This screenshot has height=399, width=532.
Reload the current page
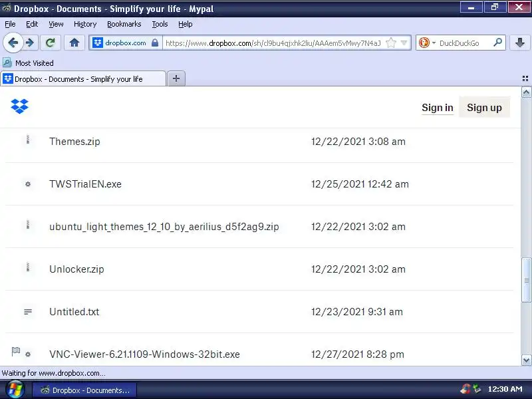pos(51,43)
